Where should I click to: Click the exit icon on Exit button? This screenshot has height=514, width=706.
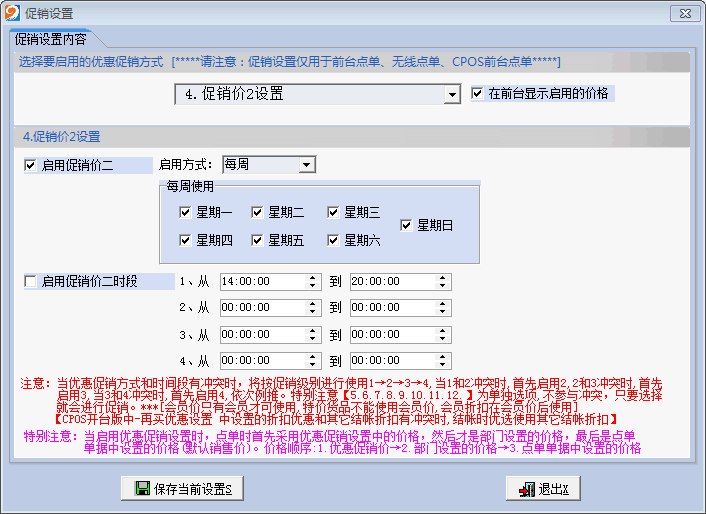(x=527, y=489)
